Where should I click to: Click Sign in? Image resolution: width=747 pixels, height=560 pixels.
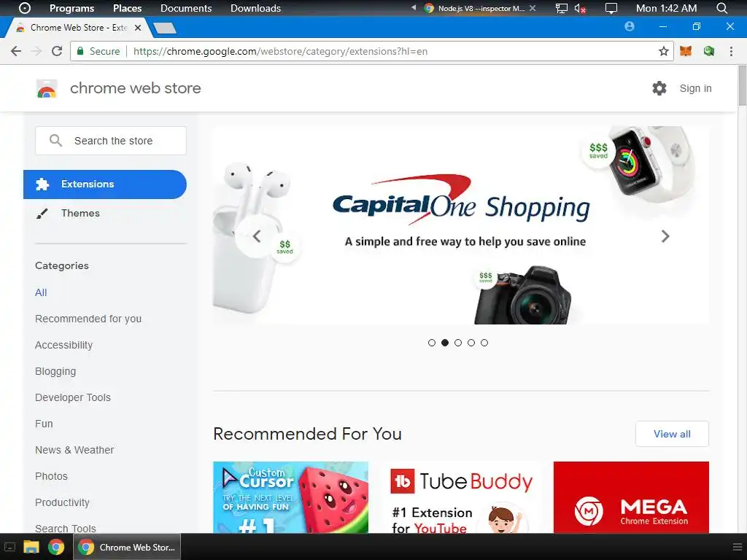pos(695,88)
